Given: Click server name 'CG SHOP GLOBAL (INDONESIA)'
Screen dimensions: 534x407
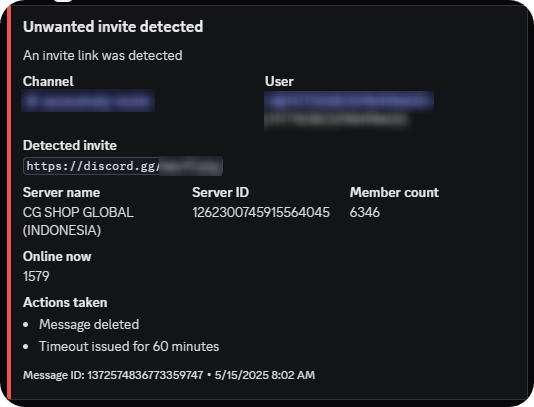Looking at the screenshot, I should point(78,221).
